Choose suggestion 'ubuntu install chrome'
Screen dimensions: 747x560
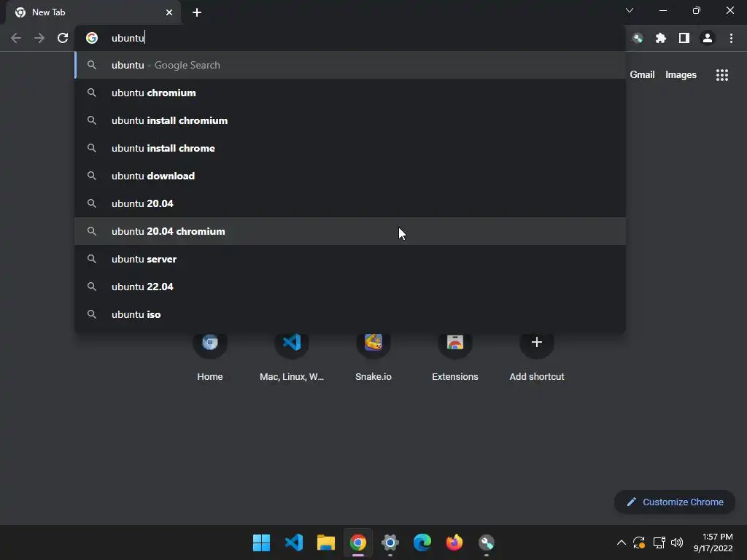(x=350, y=148)
